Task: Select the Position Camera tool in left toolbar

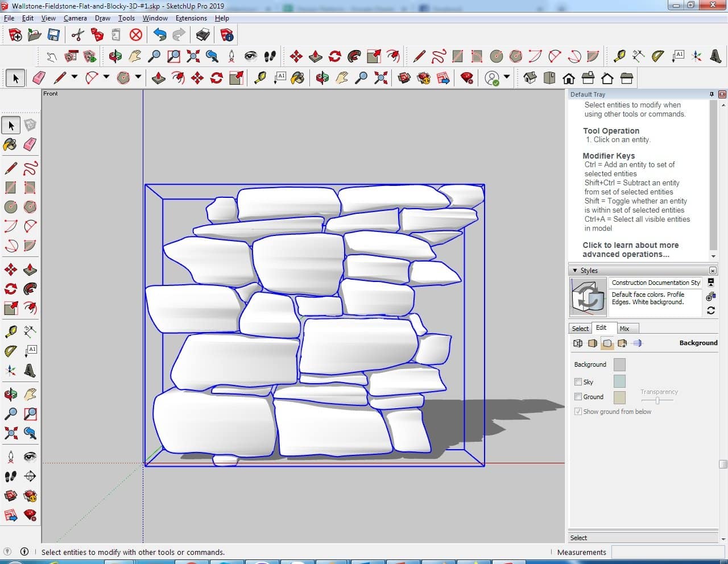Action: click(11, 457)
